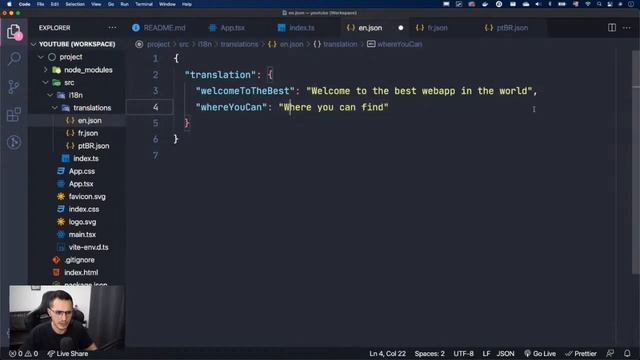
Task: Click the editor vertical scrollbar
Action: coord(636,163)
